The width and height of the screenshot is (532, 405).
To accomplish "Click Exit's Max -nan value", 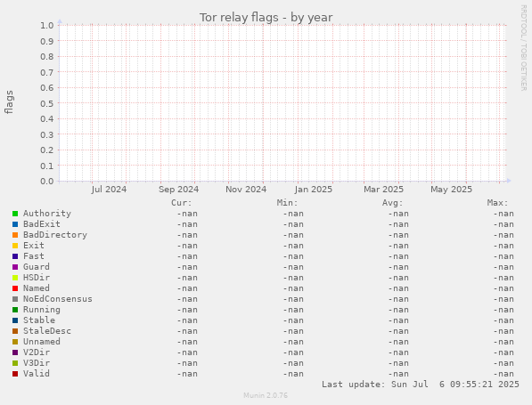I will [503, 246].
